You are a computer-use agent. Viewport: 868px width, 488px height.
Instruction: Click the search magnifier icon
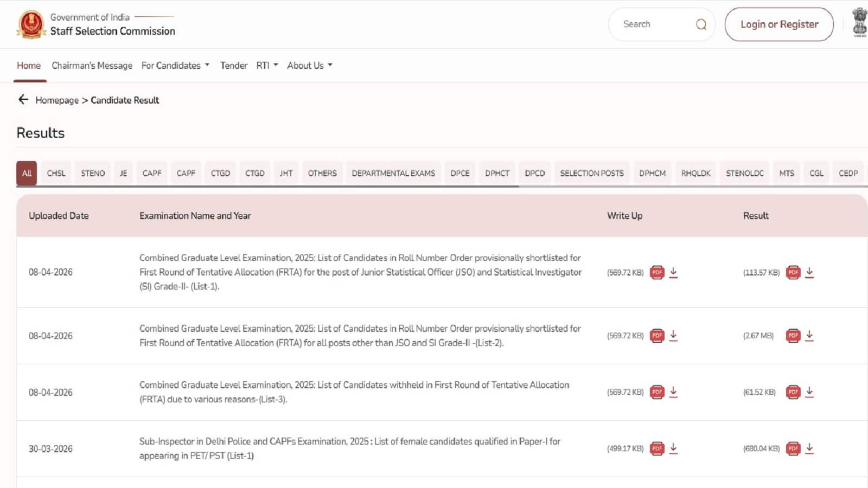[701, 24]
